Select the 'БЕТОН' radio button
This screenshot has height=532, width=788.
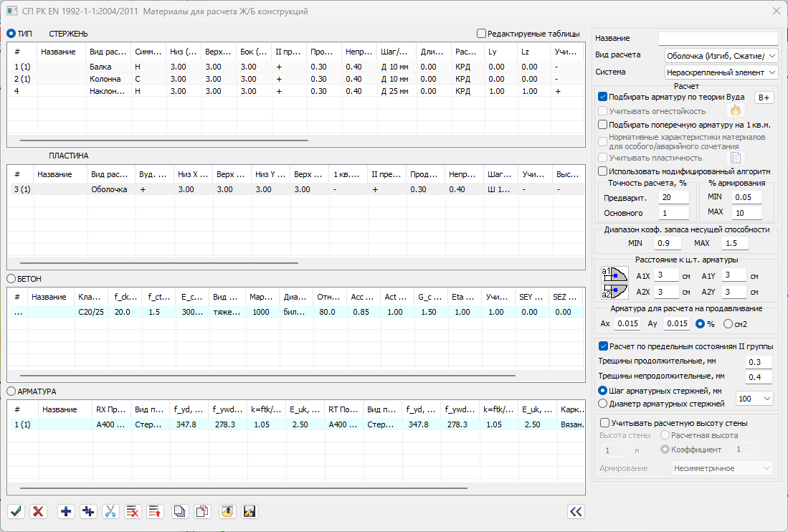[x=11, y=278]
